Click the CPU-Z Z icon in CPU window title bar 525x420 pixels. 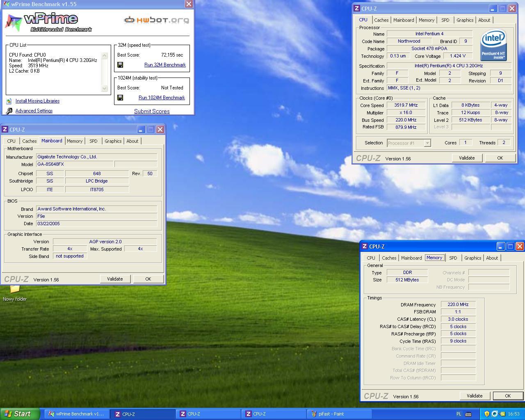(x=356, y=8)
